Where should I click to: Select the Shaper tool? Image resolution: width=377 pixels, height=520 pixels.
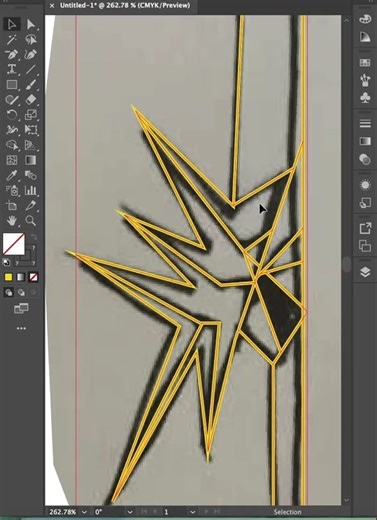[x=12, y=100]
